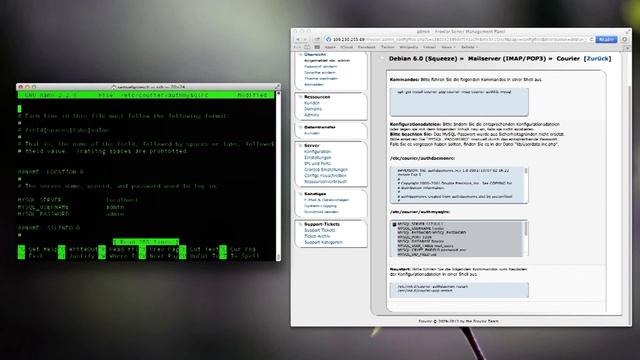This screenshot has height=360, width=640.
Task: Collapse the Übersicht sidebar section arrow
Action: 300,54
